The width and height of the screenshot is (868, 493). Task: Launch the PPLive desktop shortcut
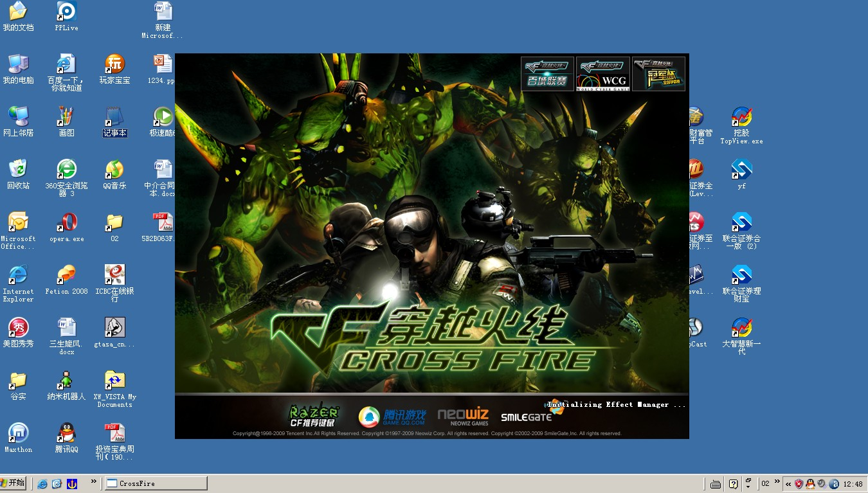point(66,17)
